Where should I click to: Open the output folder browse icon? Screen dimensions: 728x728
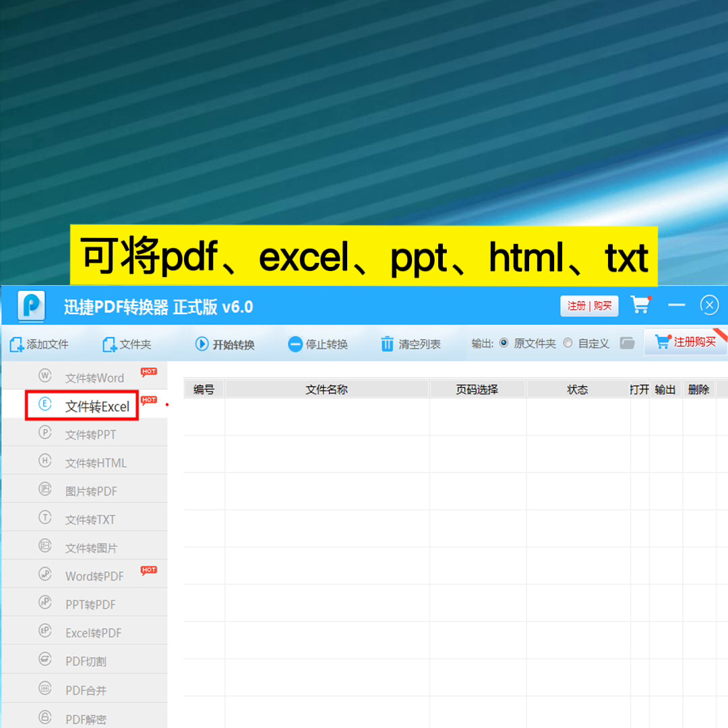[628, 344]
